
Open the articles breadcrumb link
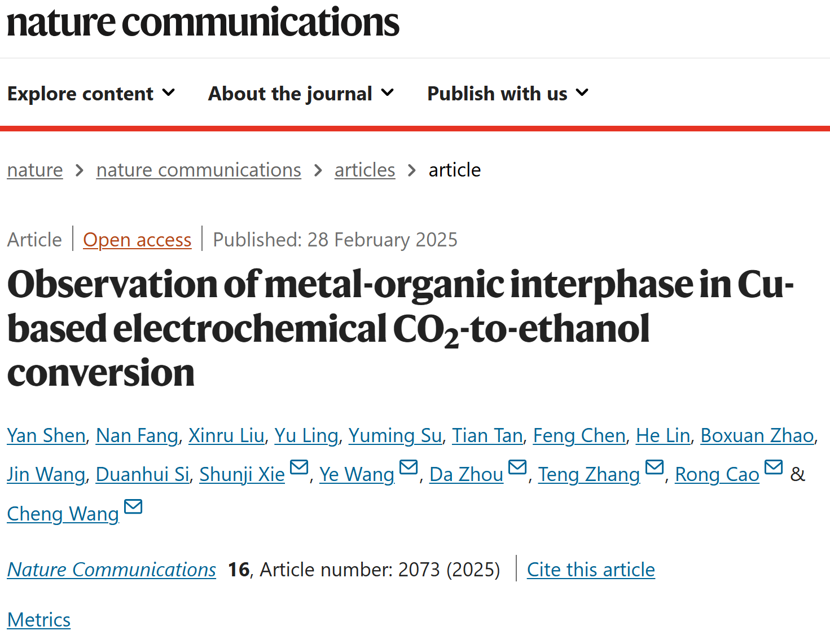click(365, 170)
